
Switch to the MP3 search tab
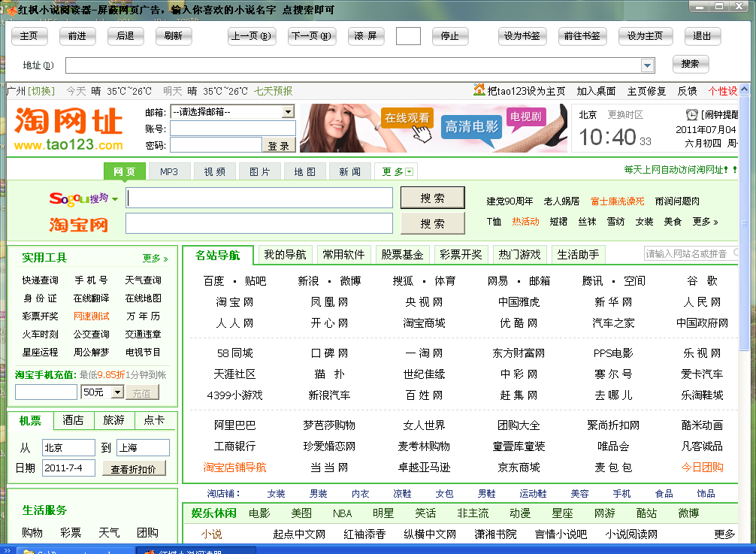pos(169,171)
